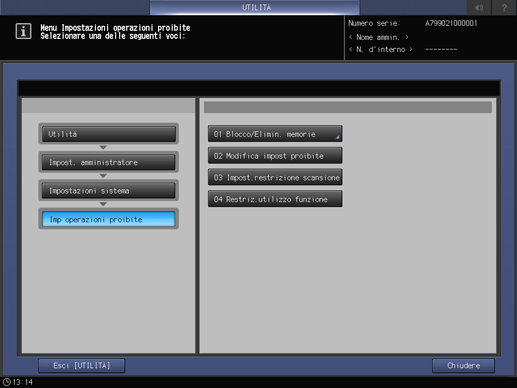The width and height of the screenshot is (517, 388).
Task: Click the speaker volume icon
Action: coord(479,8)
